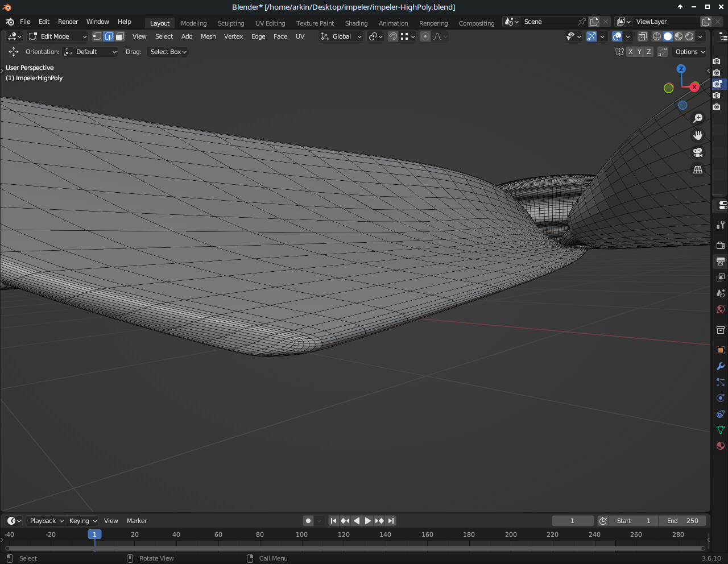Zoom the viewport with magnifier icon
This screenshot has width=728, height=564.
pos(698,118)
